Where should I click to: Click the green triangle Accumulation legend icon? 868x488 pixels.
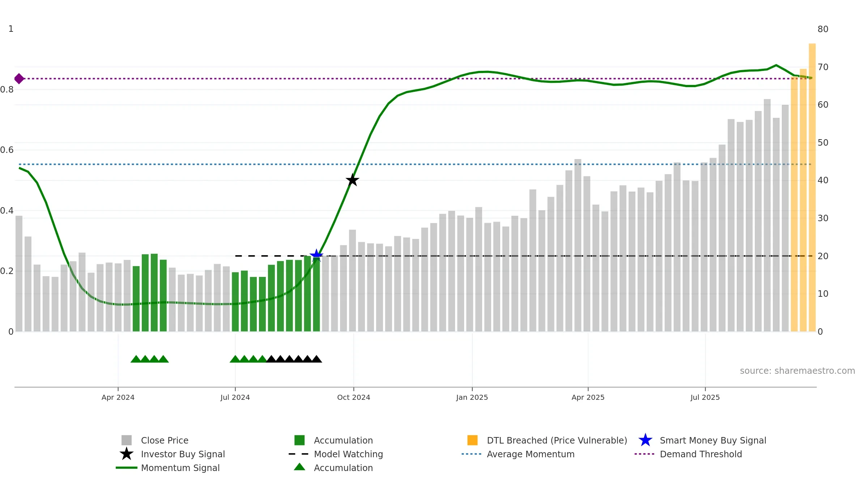(x=299, y=467)
